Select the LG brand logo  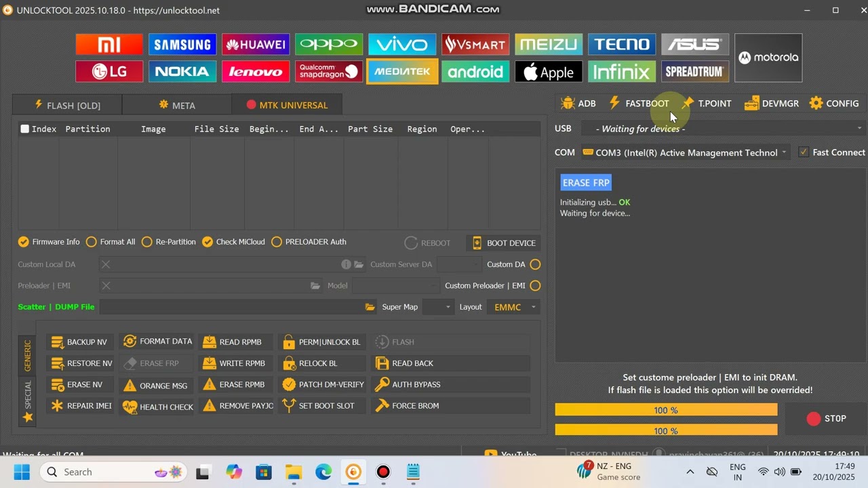(x=109, y=71)
